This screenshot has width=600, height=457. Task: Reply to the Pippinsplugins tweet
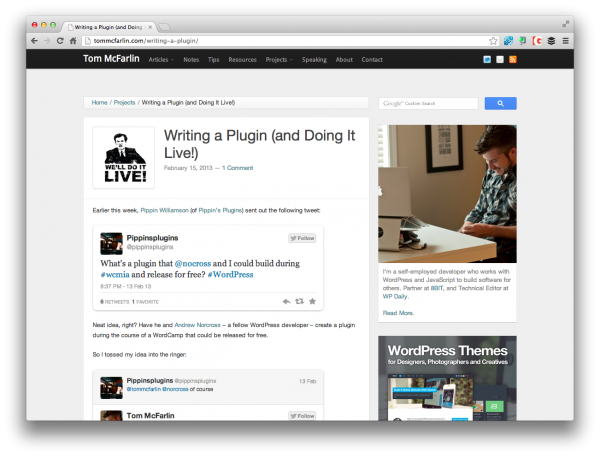click(x=286, y=302)
